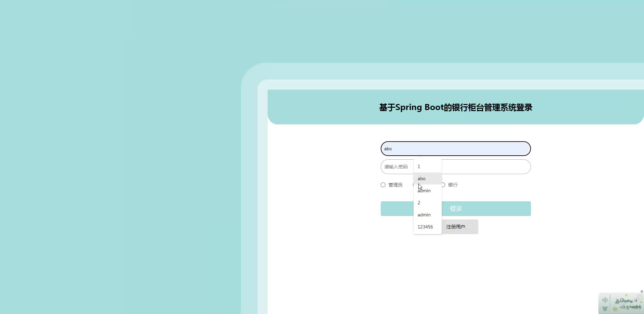Focus the 请输入密码 password field

[455, 167]
